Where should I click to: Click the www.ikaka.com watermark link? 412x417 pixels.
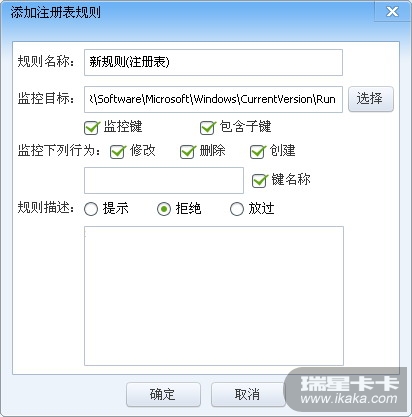tap(349, 399)
